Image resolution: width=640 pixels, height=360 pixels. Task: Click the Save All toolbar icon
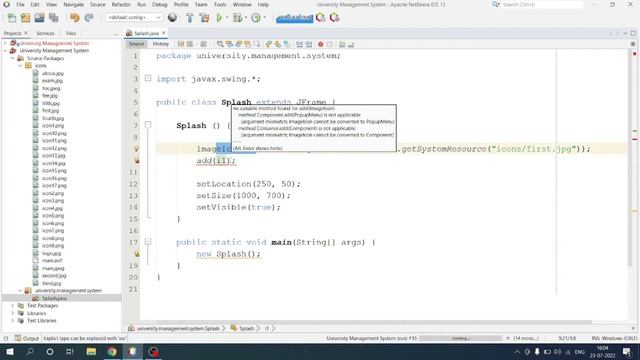[53, 18]
